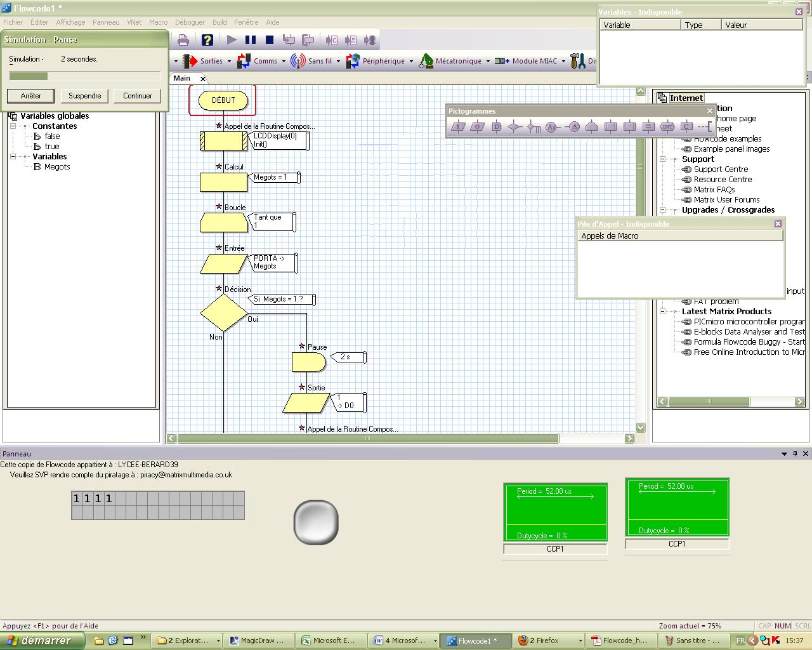Open the Mécatronique components icon
Viewport: 812px width, 650px height.
point(426,61)
